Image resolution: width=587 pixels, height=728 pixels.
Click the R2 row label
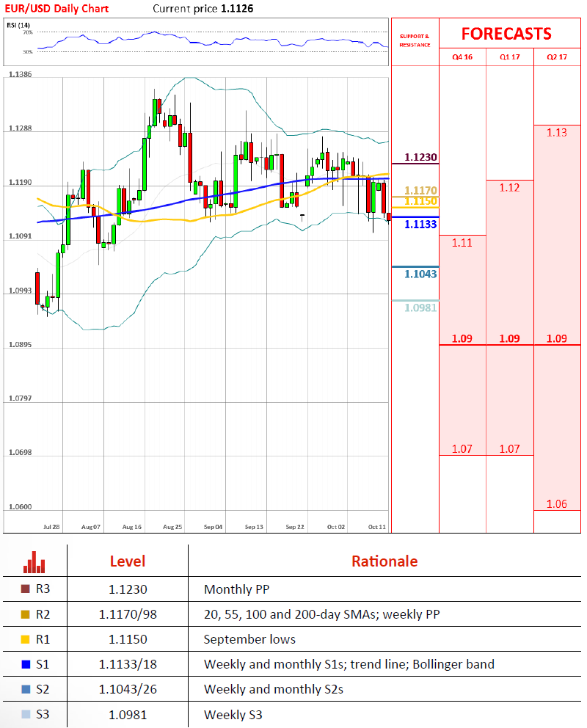(x=43, y=614)
